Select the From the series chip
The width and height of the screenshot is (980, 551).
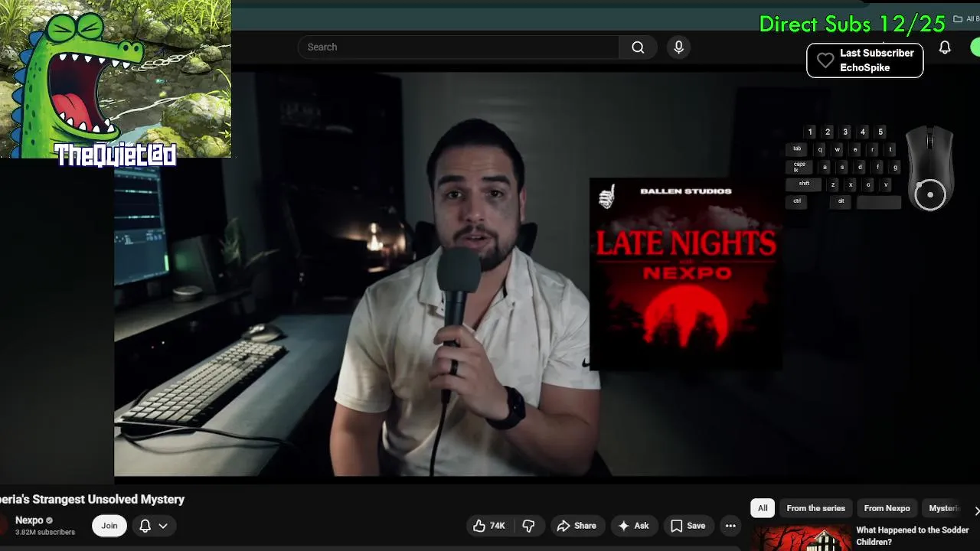click(815, 508)
